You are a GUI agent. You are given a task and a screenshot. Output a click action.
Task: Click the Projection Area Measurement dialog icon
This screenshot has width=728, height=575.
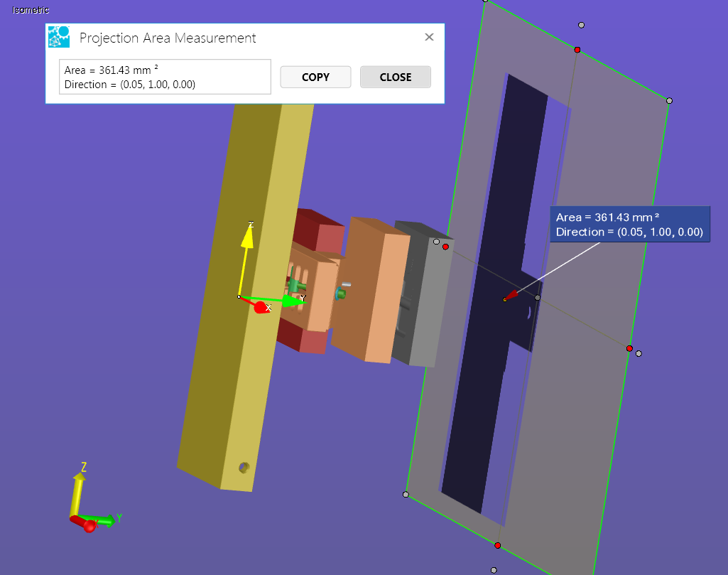point(58,36)
